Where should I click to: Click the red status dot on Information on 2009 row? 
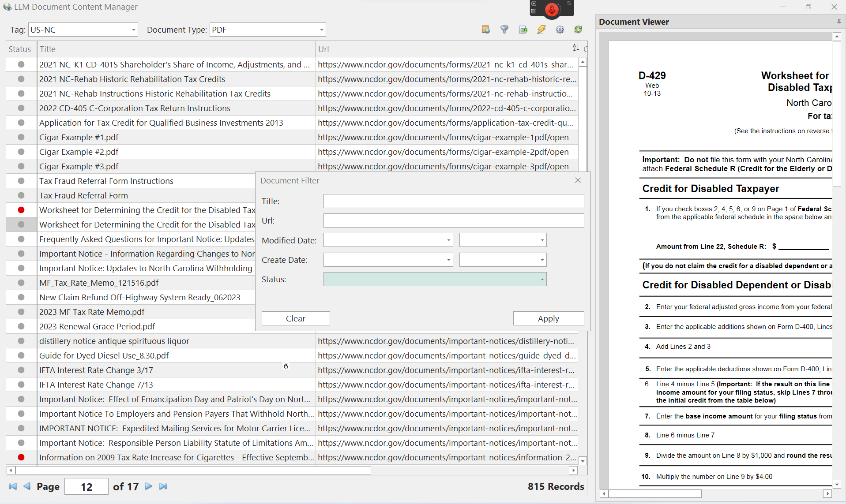coord(21,457)
